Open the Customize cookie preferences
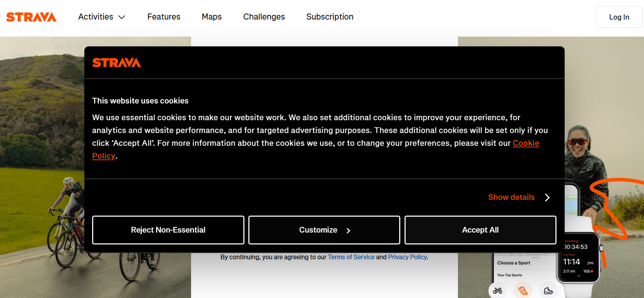 click(x=324, y=230)
